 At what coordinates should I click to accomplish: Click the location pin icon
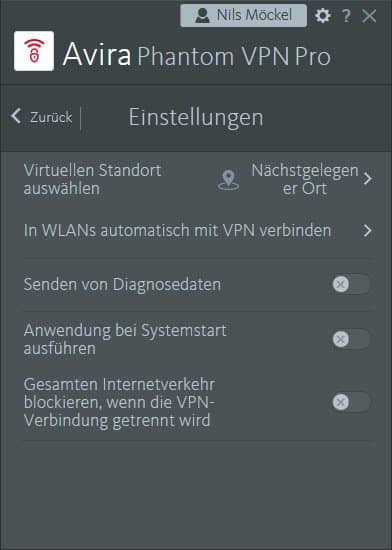pyautogui.click(x=229, y=180)
